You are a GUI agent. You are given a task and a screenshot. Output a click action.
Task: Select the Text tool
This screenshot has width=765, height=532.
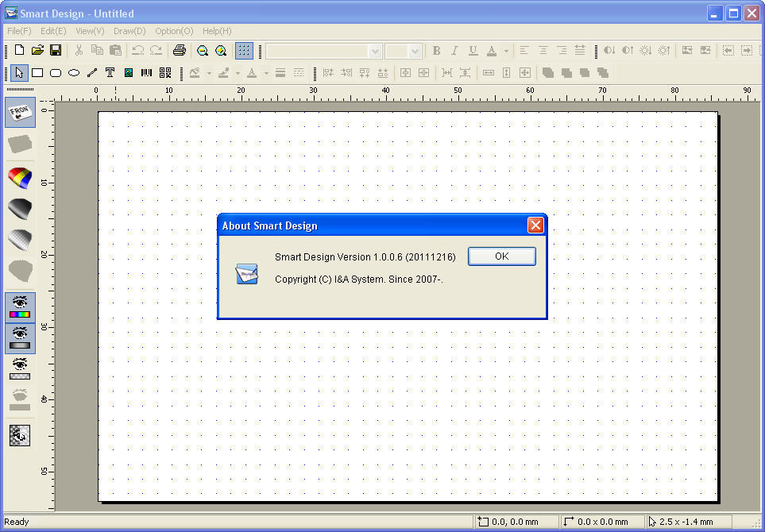click(110, 73)
